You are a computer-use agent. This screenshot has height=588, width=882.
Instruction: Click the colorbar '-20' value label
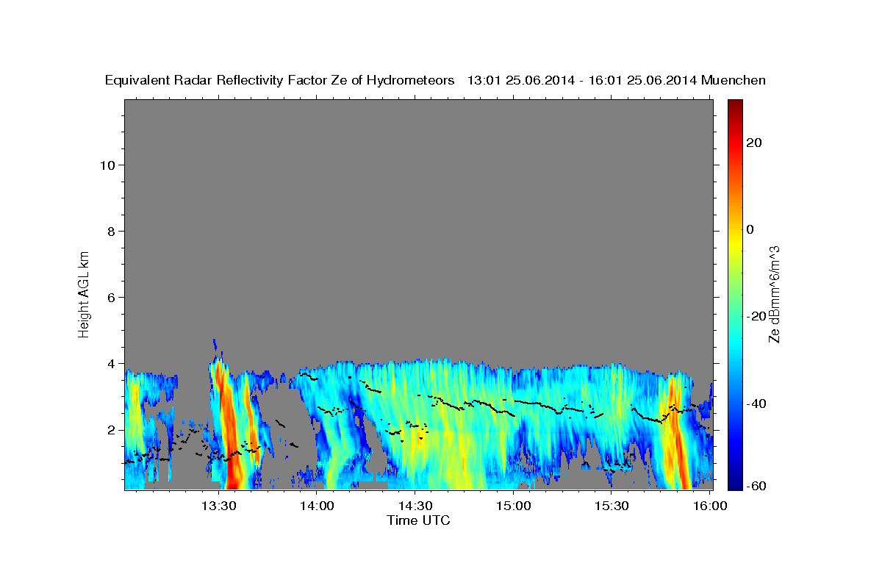click(756, 316)
